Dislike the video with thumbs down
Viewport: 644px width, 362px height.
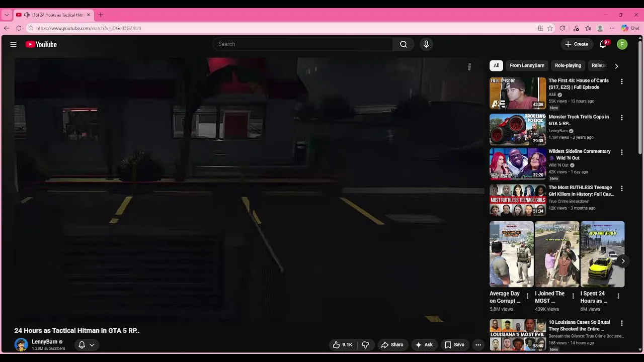pos(366,345)
